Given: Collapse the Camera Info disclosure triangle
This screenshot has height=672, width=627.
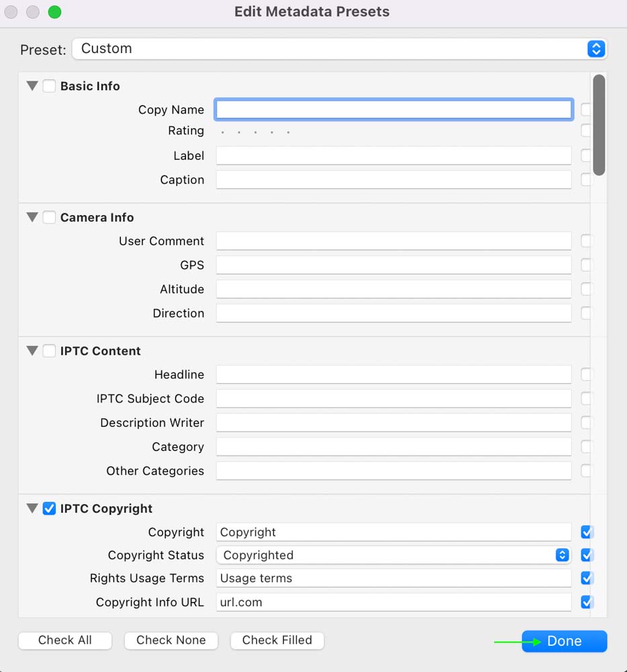Looking at the screenshot, I should point(32,217).
